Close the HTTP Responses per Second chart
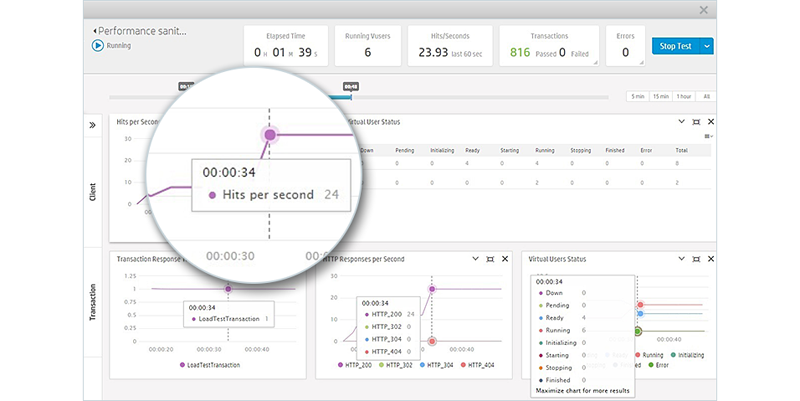 (x=504, y=258)
